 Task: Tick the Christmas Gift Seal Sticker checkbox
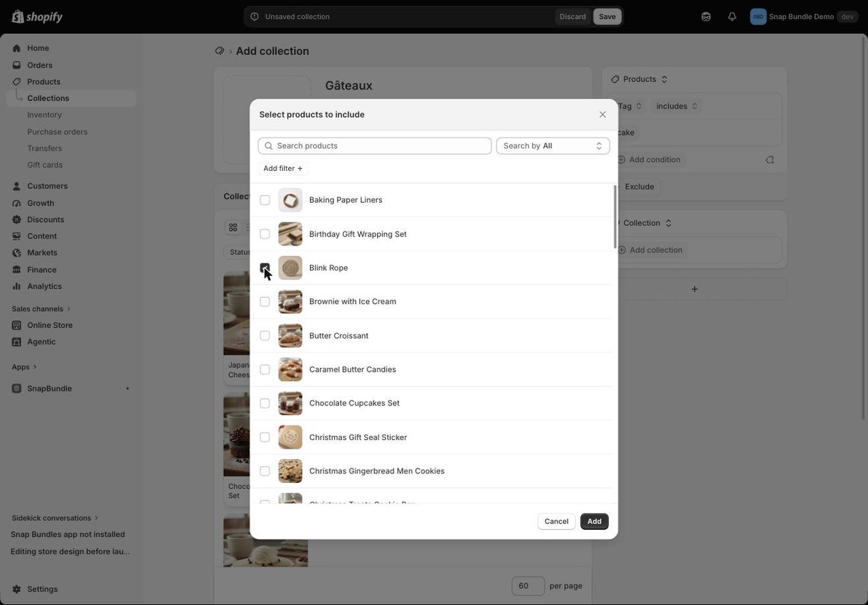coord(265,437)
